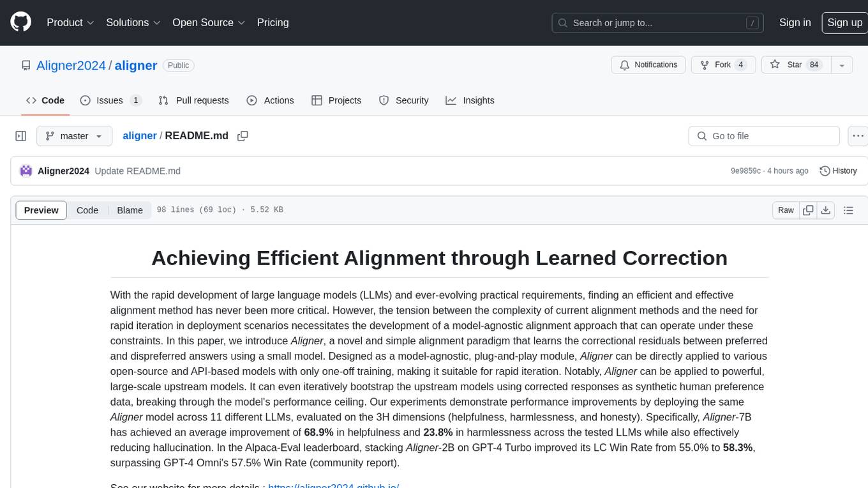Open commit author Aligner2024 link
Viewport: 868px width, 488px height.
(x=63, y=171)
